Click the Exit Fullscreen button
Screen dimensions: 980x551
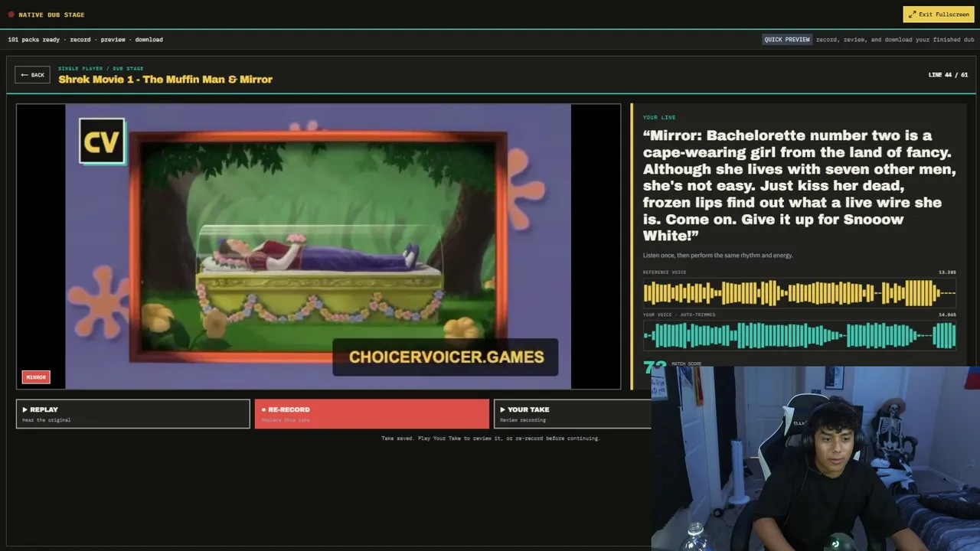[x=938, y=15]
